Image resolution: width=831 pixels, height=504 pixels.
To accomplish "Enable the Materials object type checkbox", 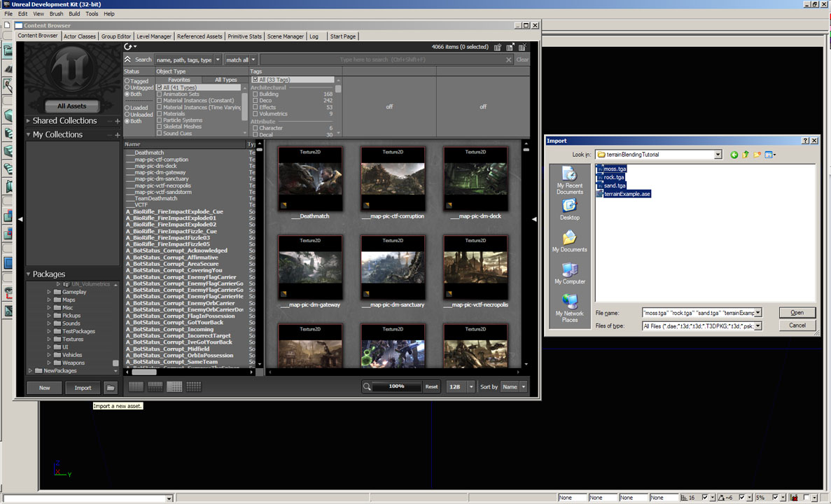I will pyautogui.click(x=160, y=113).
